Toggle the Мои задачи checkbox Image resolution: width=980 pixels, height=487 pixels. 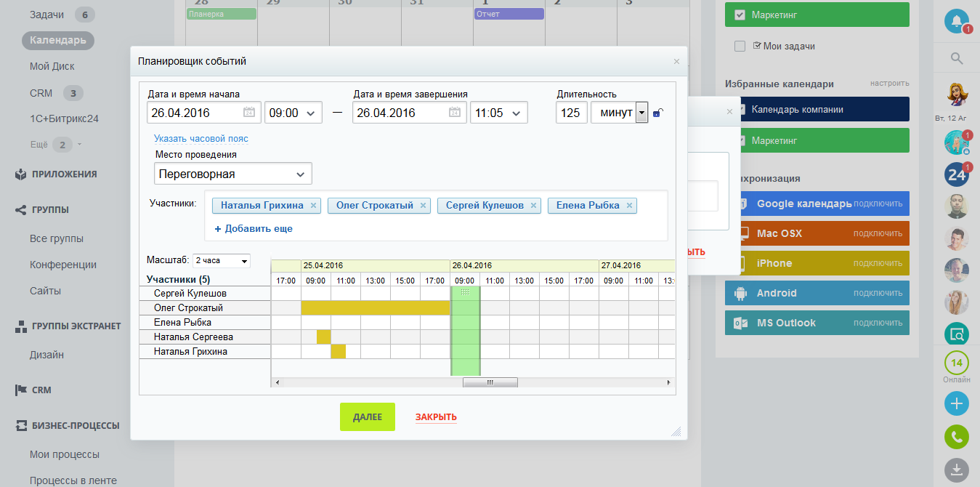click(740, 47)
